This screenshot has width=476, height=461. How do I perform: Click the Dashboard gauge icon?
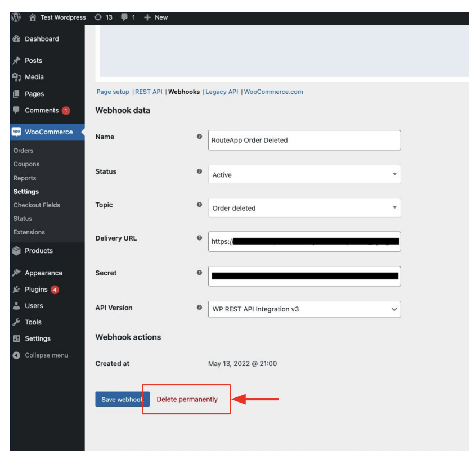(x=16, y=39)
